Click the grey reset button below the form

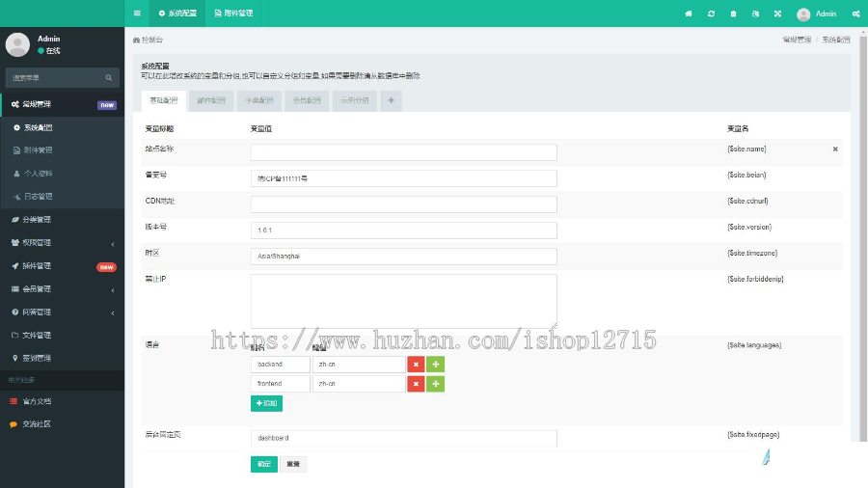tap(293, 464)
